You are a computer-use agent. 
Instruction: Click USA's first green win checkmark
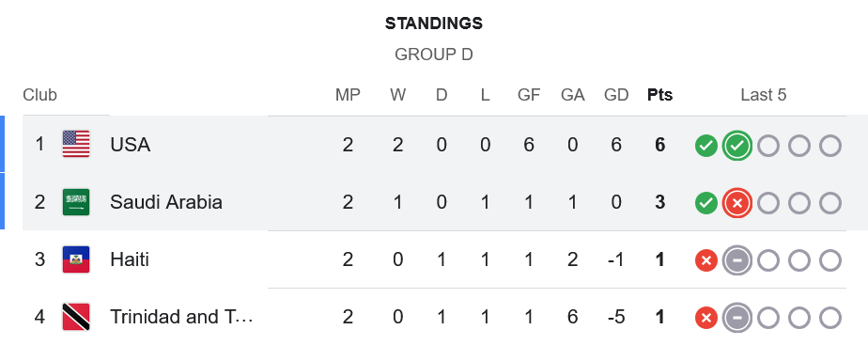[705, 146]
